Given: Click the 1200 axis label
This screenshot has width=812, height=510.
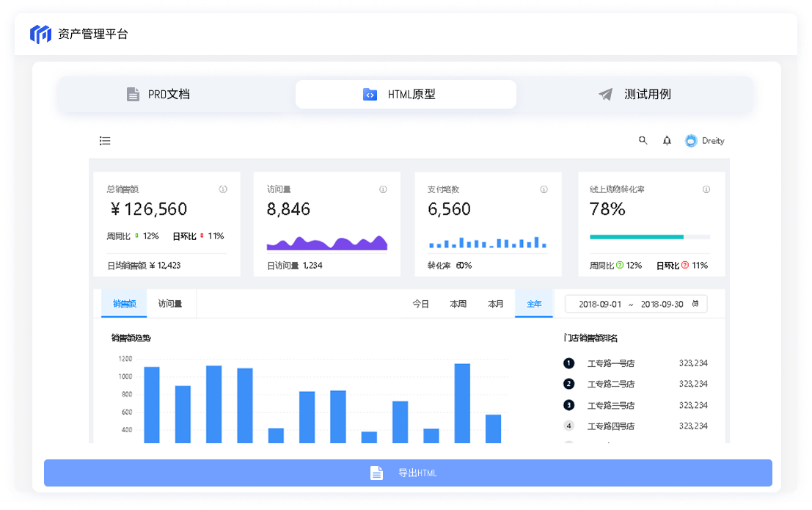Looking at the screenshot, I should tap(125, 359).
